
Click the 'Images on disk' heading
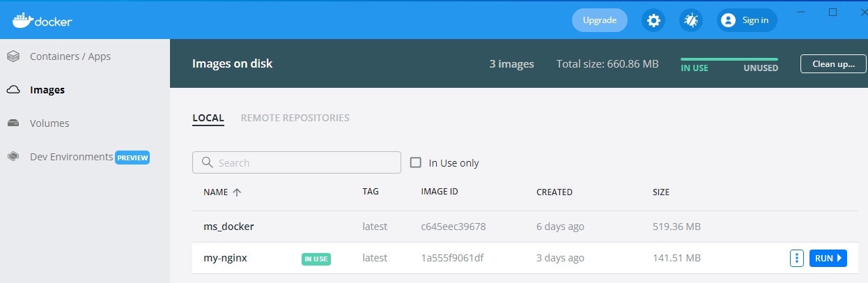click(x=232, y=63)
